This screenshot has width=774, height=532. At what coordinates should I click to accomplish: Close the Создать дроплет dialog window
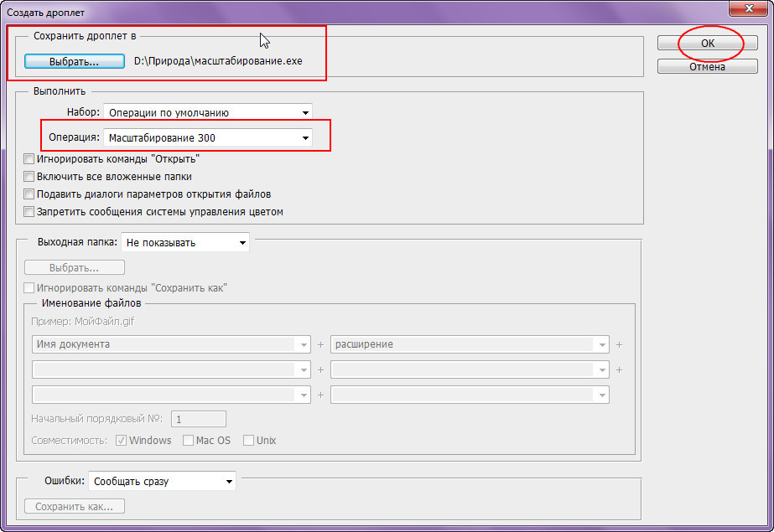coord(749,8)
